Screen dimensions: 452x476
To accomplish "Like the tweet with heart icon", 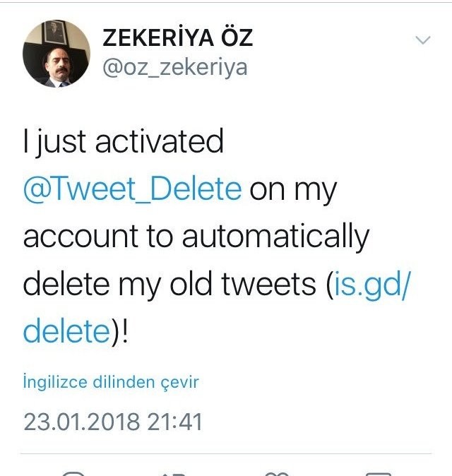I will [276, 473].
